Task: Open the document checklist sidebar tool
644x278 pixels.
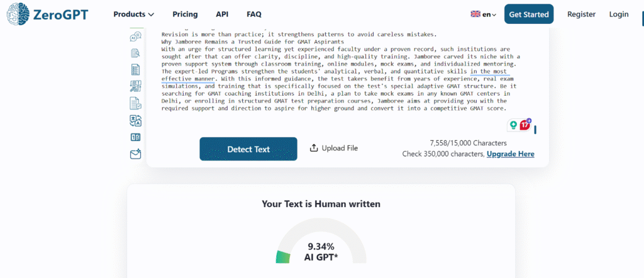Action: pos(135,70)
